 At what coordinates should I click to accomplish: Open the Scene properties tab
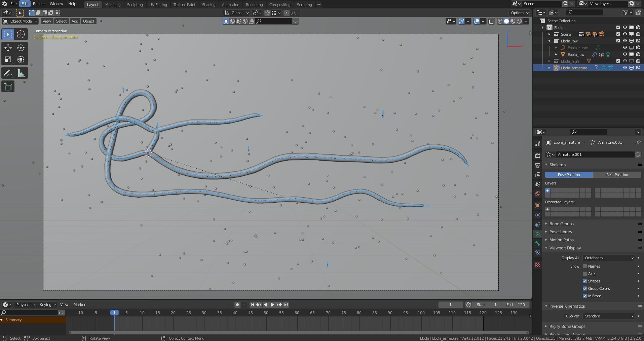(x=538, y=184)
